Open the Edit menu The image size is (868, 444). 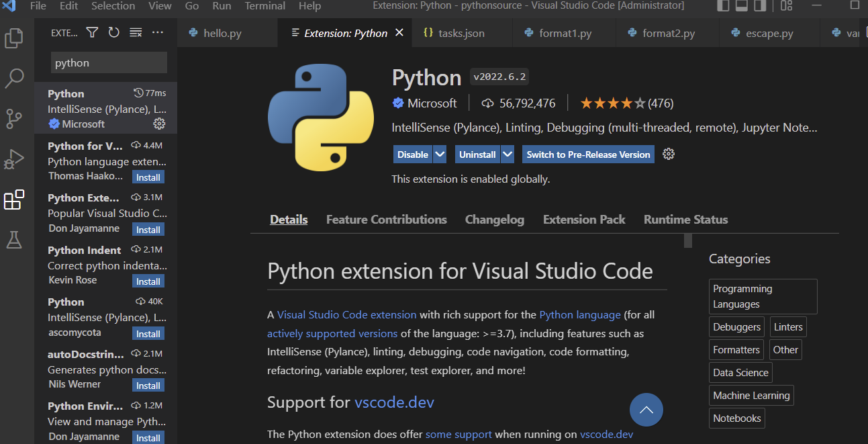tap(68, 6)
